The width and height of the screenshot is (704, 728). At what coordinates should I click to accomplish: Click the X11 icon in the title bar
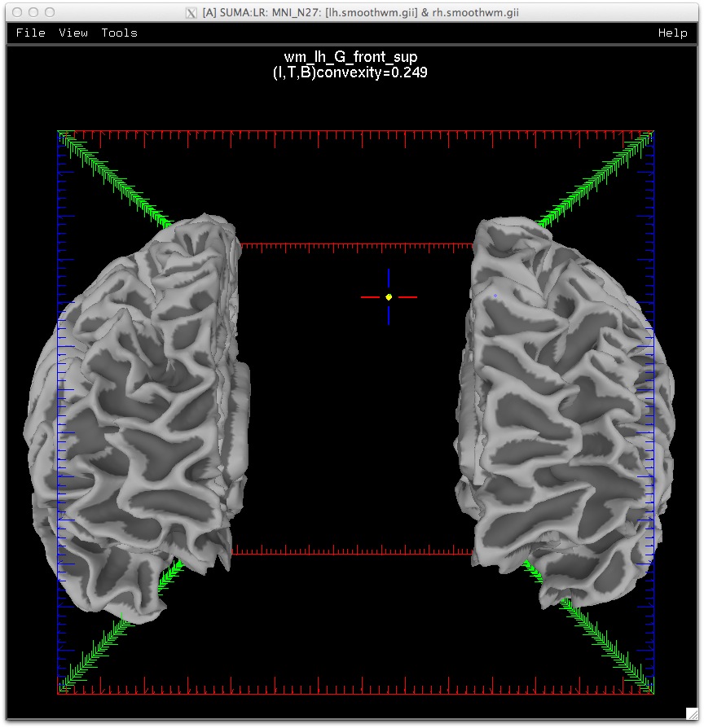pyautogui.click(x=191, y=13)
